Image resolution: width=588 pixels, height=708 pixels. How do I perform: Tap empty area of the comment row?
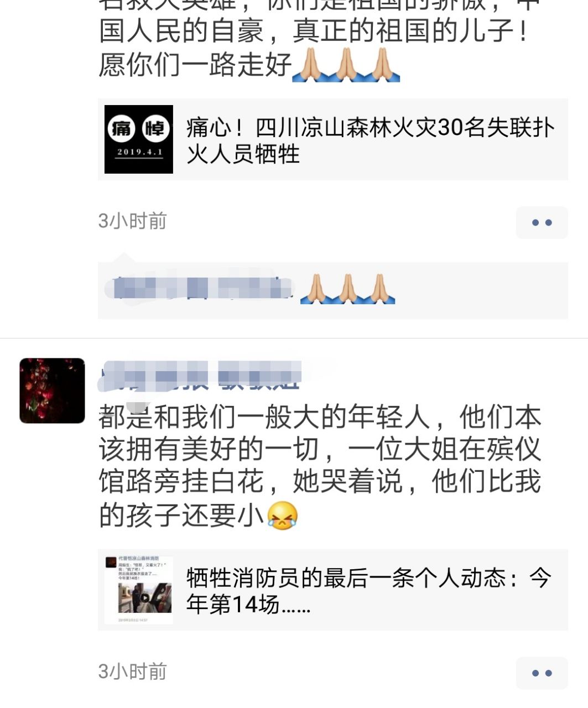tap(481, 290)
